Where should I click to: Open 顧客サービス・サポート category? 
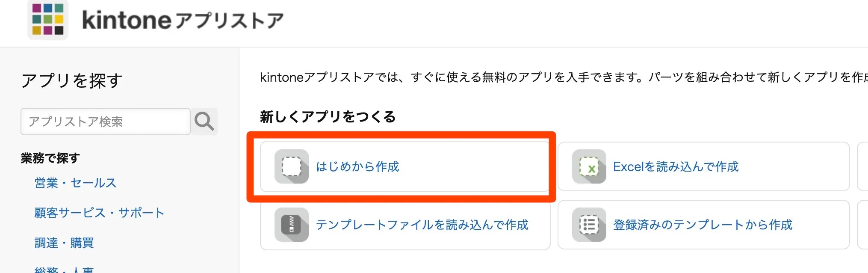(x=99, y=213)
